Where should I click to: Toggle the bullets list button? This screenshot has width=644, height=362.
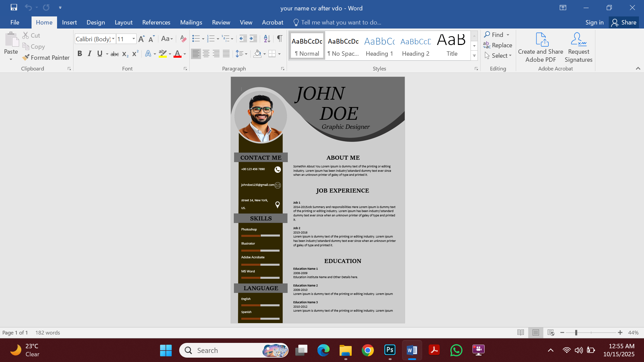point(196,39)
